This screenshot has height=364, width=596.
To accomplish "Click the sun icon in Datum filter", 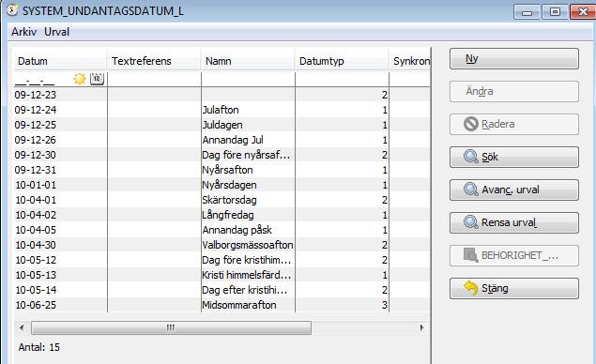I will (80, 79).
